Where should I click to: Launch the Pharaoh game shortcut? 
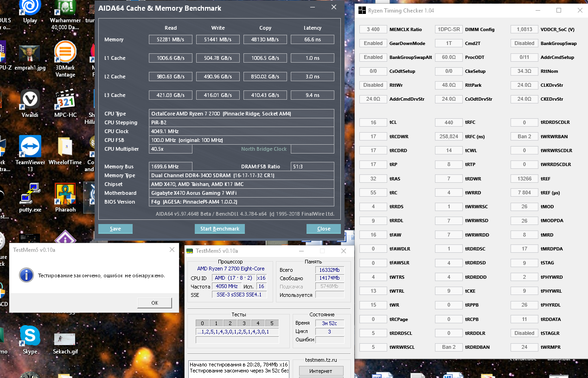[65, 198]
